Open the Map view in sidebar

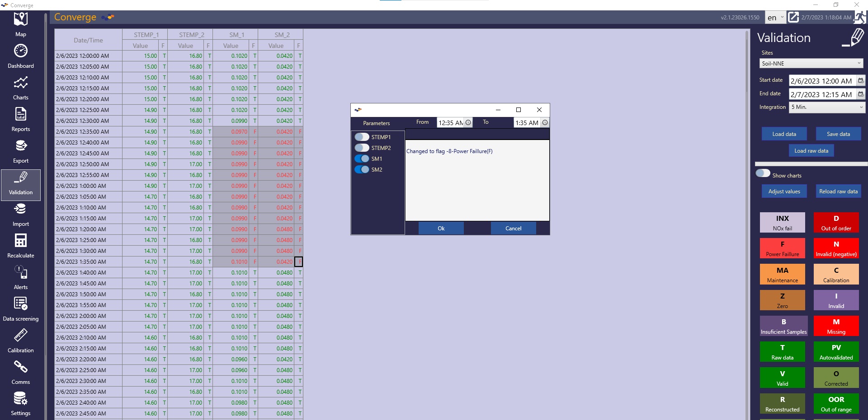coord(21,24)
